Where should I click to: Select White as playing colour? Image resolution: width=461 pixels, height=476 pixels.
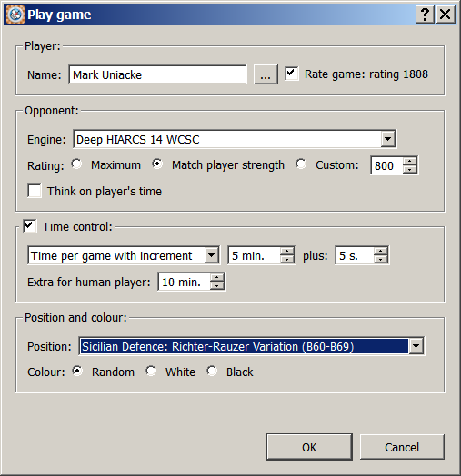[x=151, y=371]
